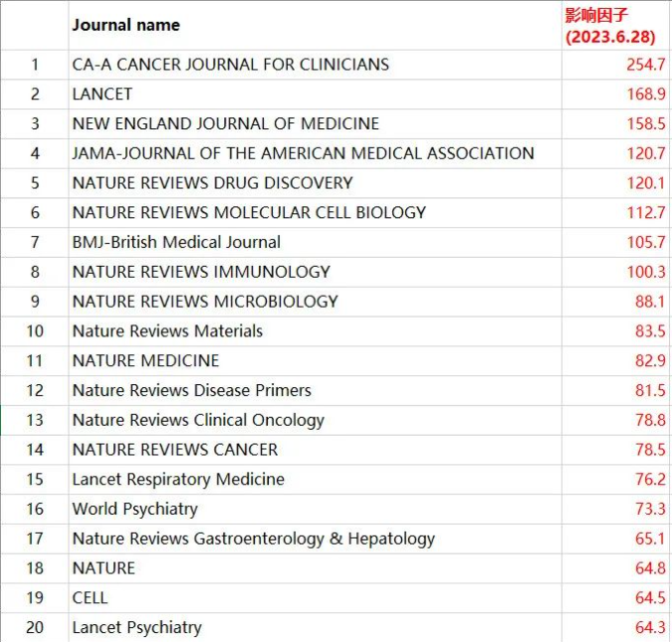
Task: Select the impact factor value 83.5
Action: (650, 331)
